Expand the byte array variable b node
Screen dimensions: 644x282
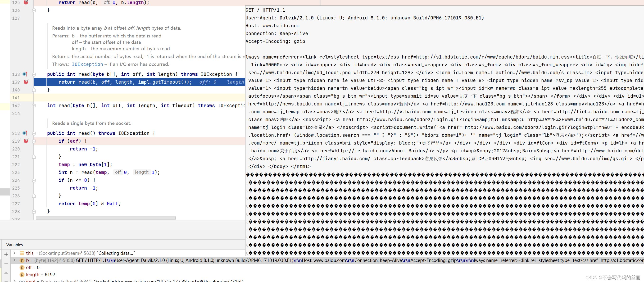[x=14, y=260]
